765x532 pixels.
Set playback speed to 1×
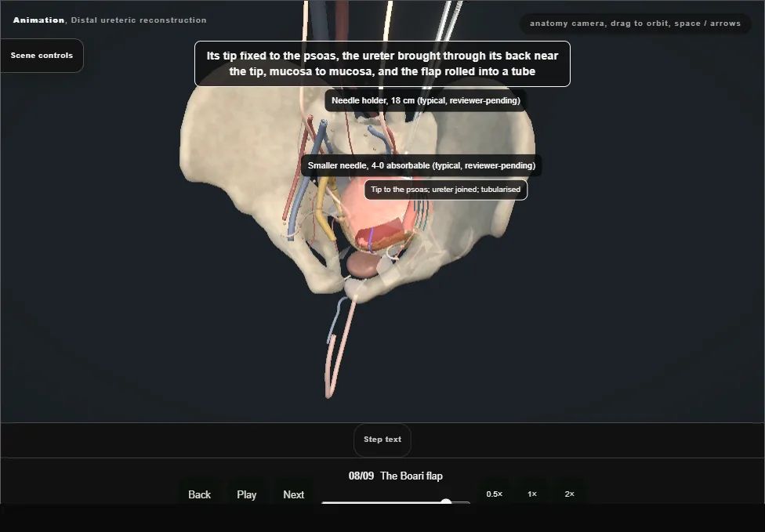click(531, 494)
